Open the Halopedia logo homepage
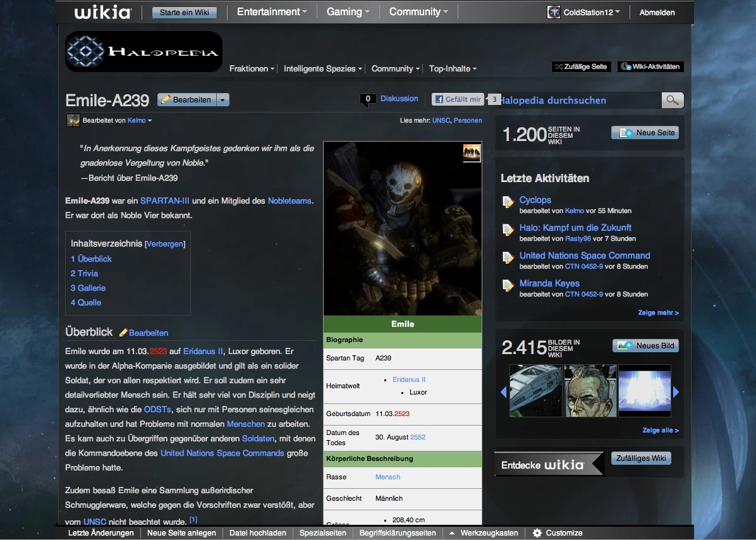 (143, 52)
